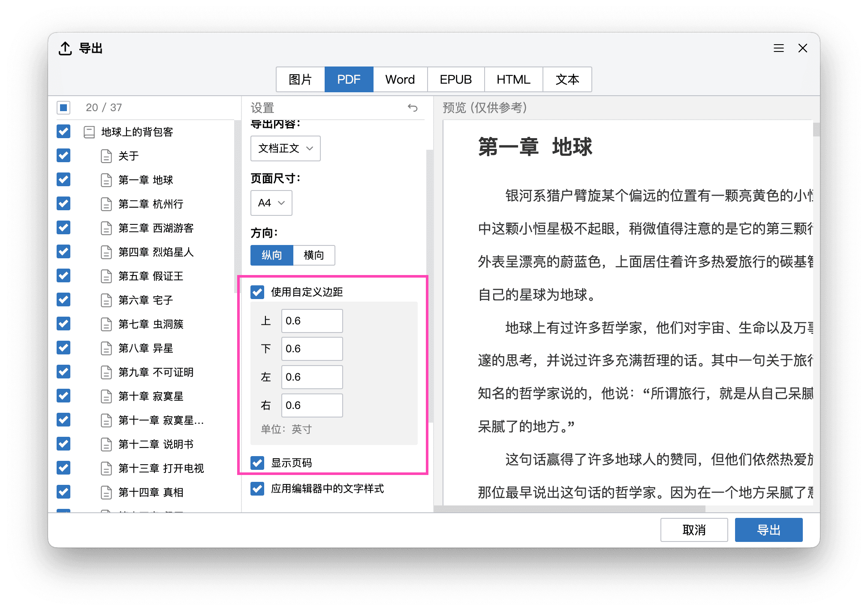Click document icon next to 第六章 宅子

(106, 300)
